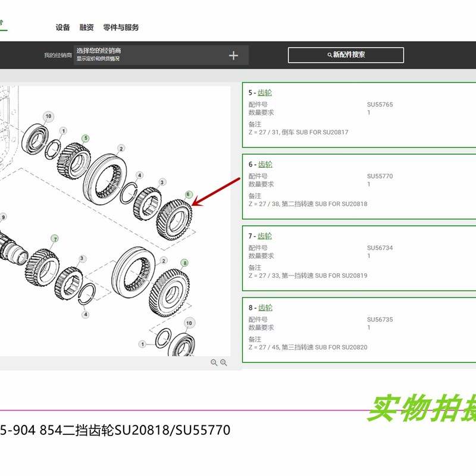The image size is (476, 476).
Task: Open the 齿轮 link for part SU56735
Action: (x=265, y=308)
